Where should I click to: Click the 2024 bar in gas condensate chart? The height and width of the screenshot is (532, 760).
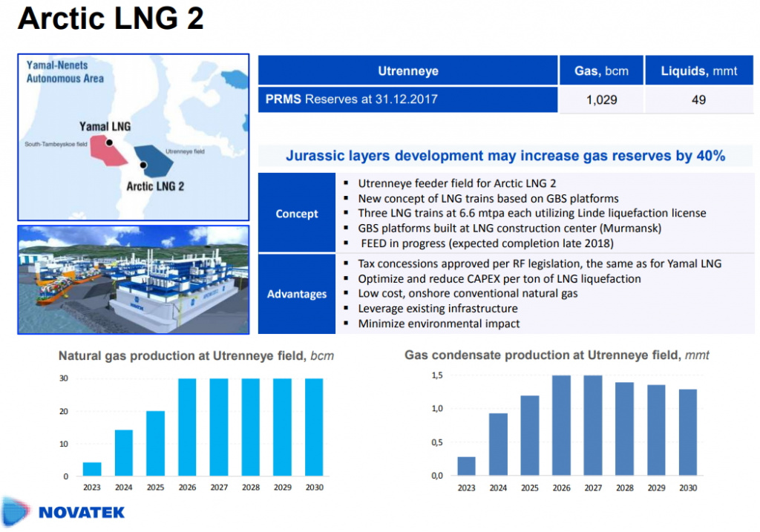pos(498,444)
